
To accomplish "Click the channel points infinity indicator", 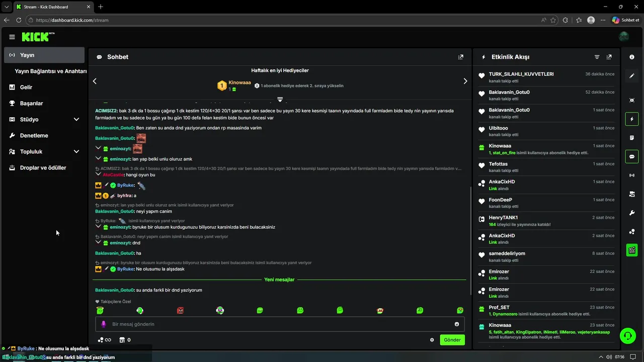I will pos(105,340).
